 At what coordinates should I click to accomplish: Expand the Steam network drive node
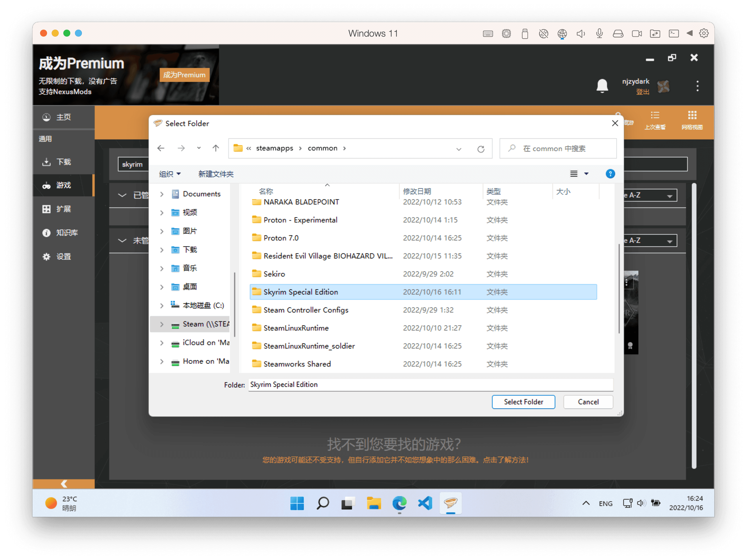point(162,324)
